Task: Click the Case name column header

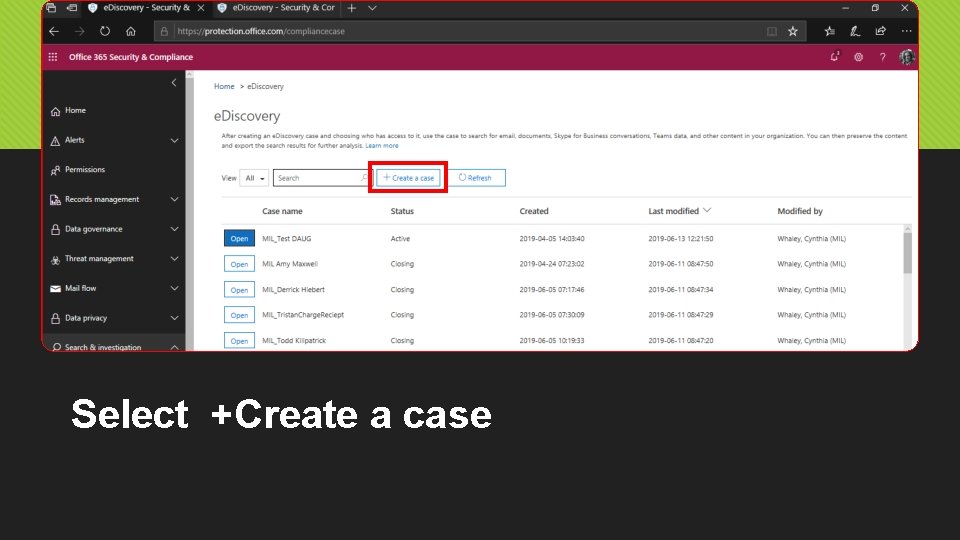Action: (x=282, y=211)
